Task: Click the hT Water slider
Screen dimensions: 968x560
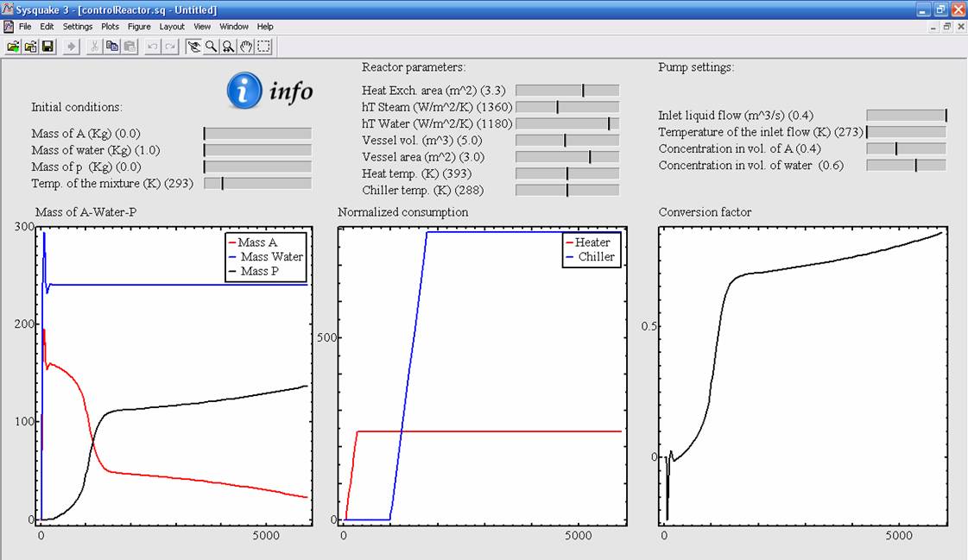Action: coord(567,124)
